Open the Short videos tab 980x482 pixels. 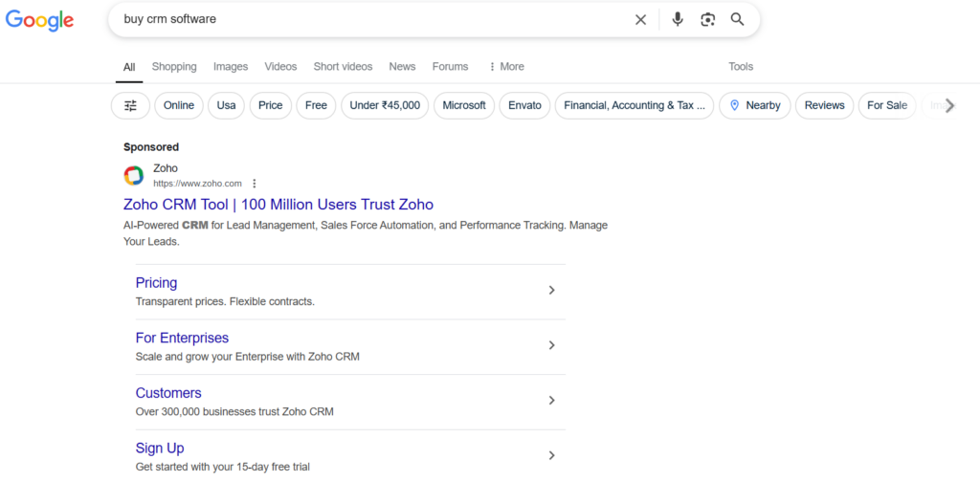[x=344, y=66]
